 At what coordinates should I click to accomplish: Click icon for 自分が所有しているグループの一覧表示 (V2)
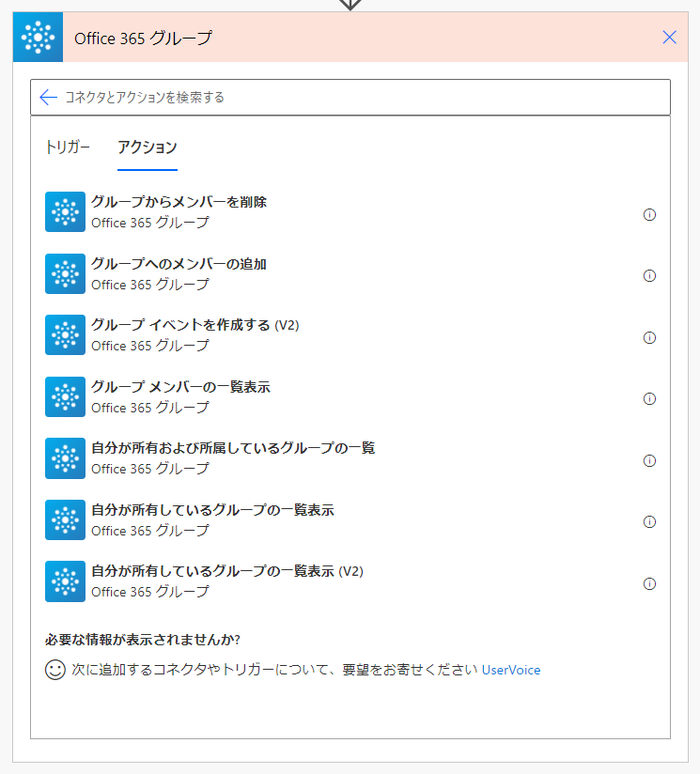click(65, 581)
